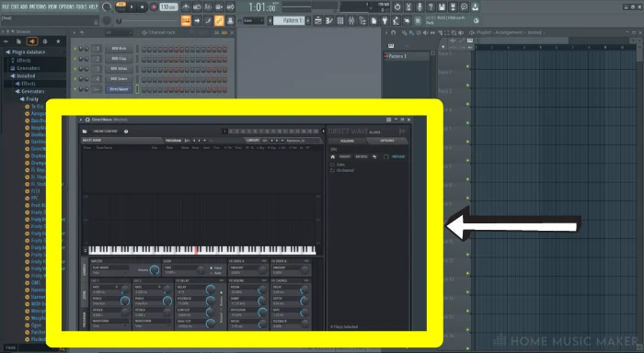Open the channel filter dropdown in Channel rack
The height and width of the screenshot is (353, 644).
pos(119,32)
